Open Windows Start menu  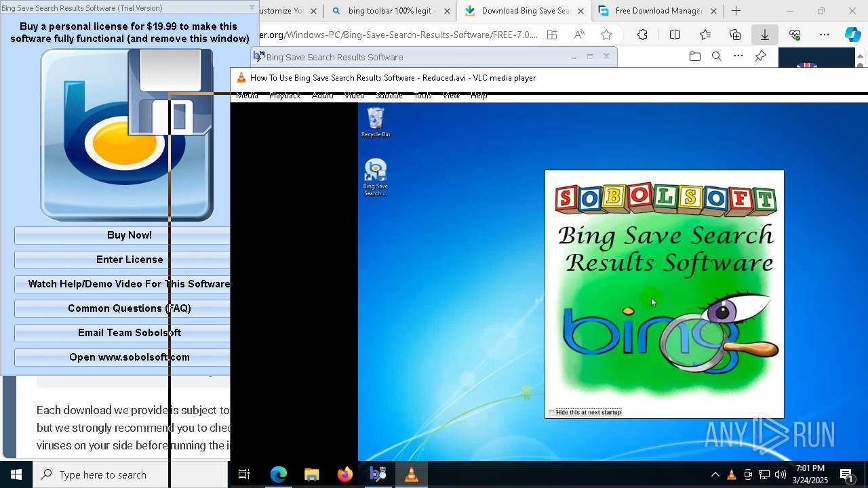[16, 474]
